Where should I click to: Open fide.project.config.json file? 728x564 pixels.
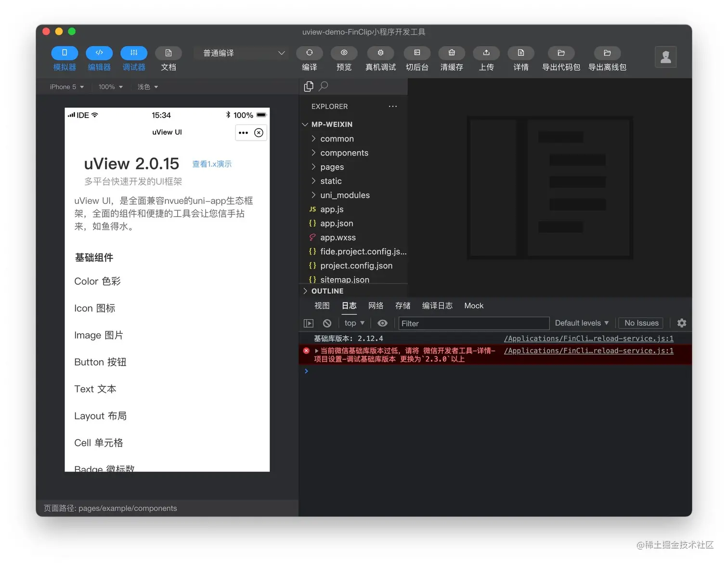point(353,251)
